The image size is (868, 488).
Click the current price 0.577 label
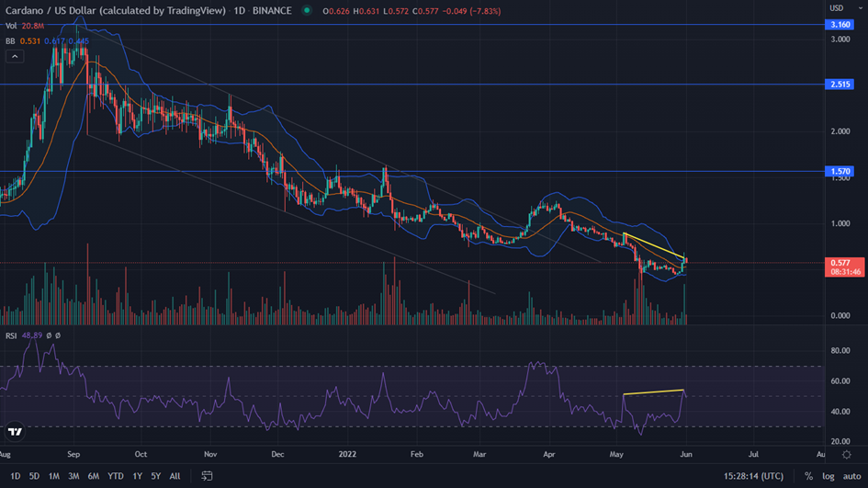coord(844,267)
